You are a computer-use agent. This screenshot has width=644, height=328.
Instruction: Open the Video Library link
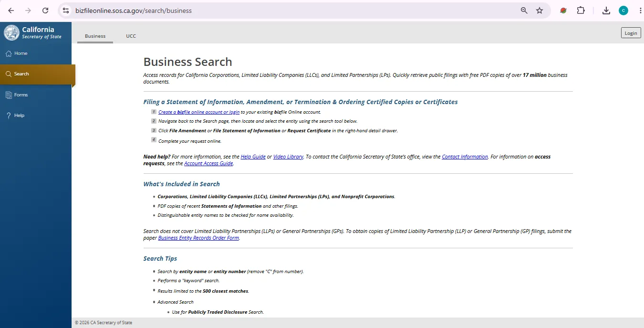tap(288, 157)
